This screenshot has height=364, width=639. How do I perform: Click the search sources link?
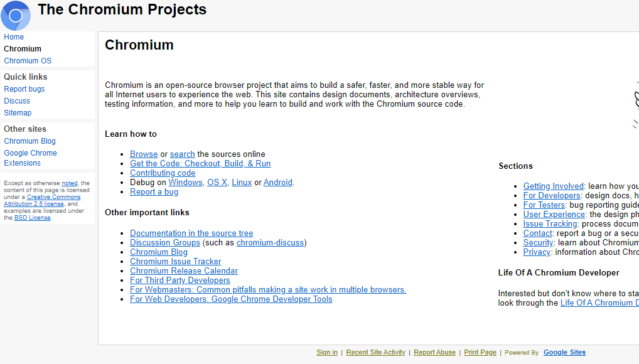click(182, 154)
